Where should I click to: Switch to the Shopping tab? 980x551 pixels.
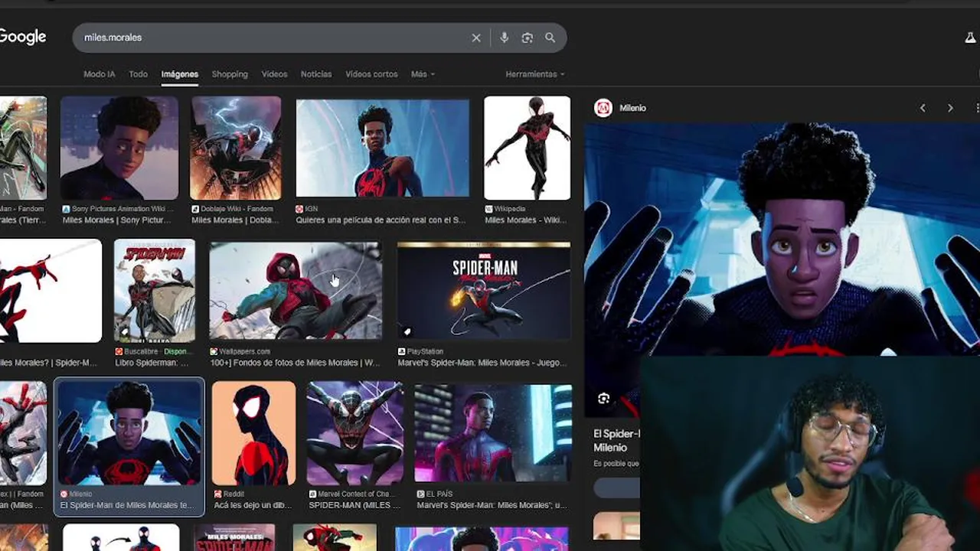pos(230,74)
